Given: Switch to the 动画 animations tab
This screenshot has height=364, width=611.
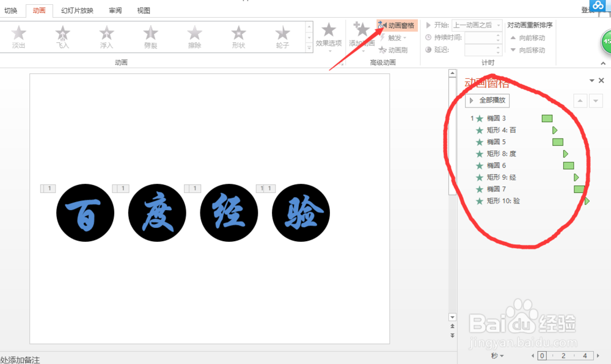Looking at the screenshot, I should click(x=39, y=10).
